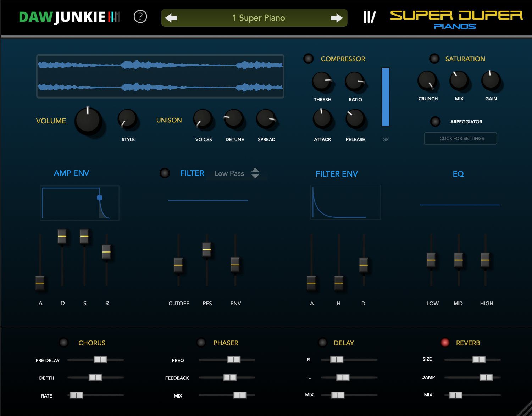Click the waveform display

point(160,76)
